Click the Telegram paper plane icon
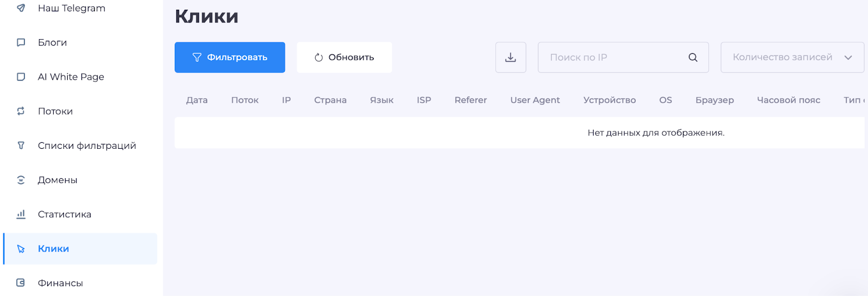Viewport: 868px width, 296px height. coord(21,8)
